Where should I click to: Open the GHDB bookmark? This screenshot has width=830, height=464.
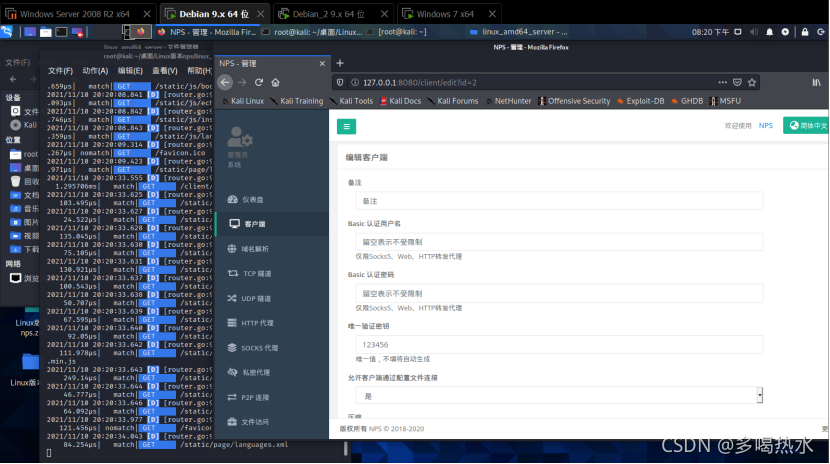(687, 101)
